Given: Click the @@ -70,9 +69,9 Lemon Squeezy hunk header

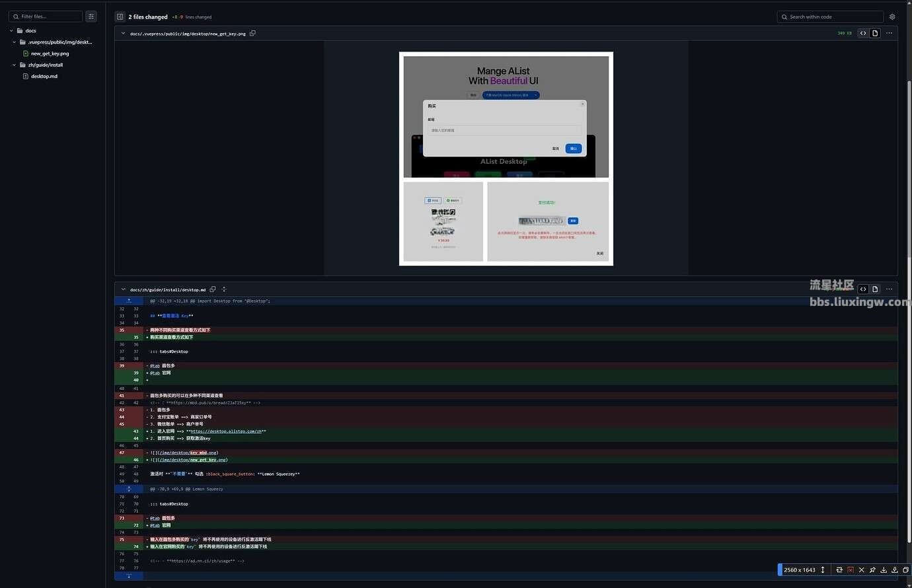Looking at the screenshot, I should click(186, 489).
